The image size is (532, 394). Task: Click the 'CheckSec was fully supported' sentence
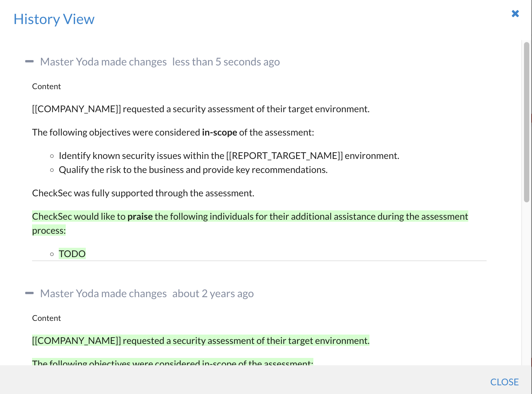pos(143,193)
